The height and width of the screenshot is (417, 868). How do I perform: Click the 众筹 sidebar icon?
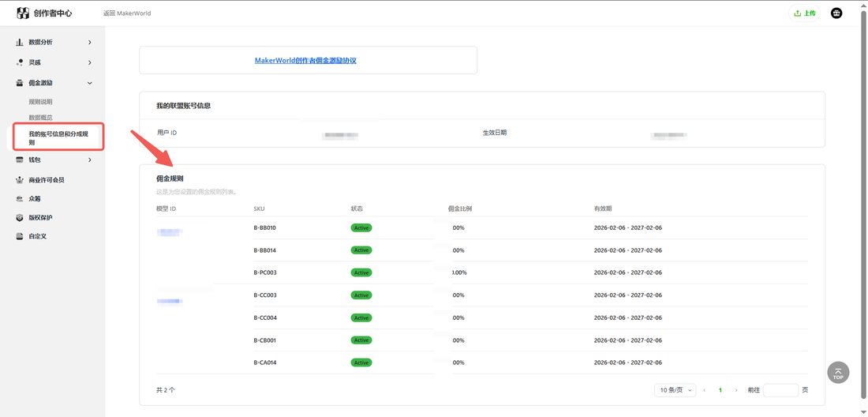20,199
